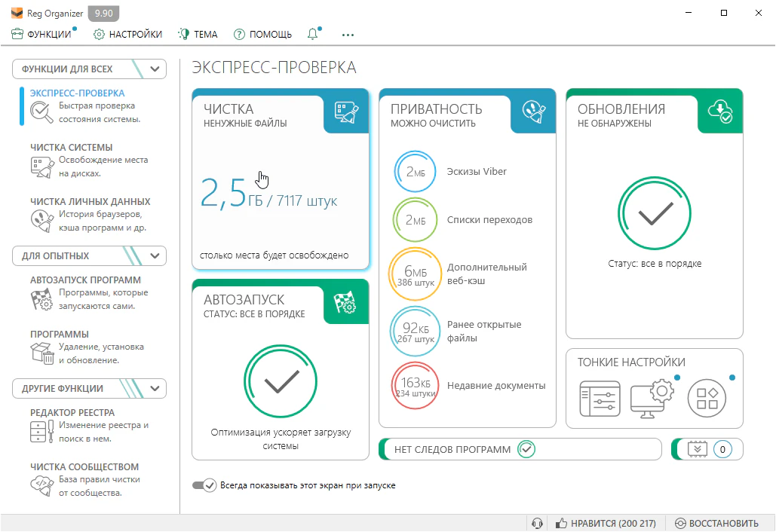
Task: Click the ВОССТАНОВИТЬ button
Action: click(x=716, y=523)
